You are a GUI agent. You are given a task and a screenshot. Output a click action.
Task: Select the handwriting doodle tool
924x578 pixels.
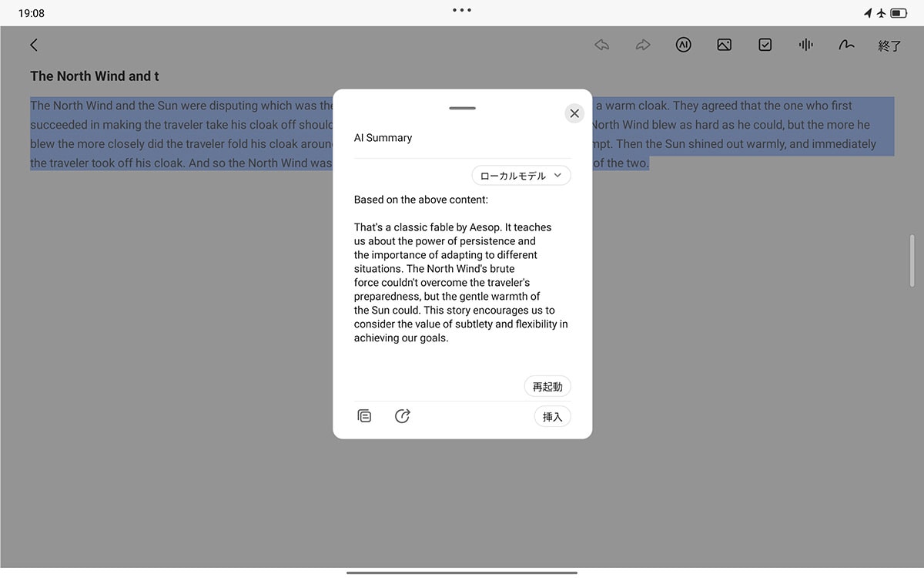[846, 44]
